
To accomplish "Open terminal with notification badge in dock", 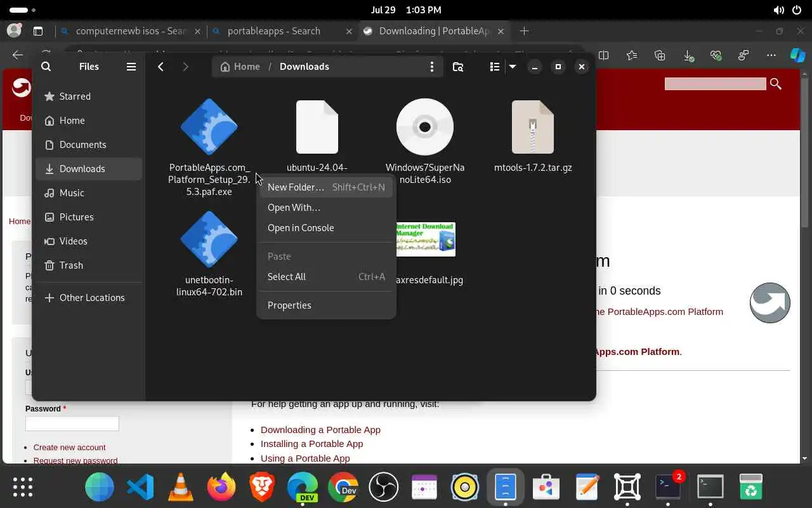I will [668, 487].
